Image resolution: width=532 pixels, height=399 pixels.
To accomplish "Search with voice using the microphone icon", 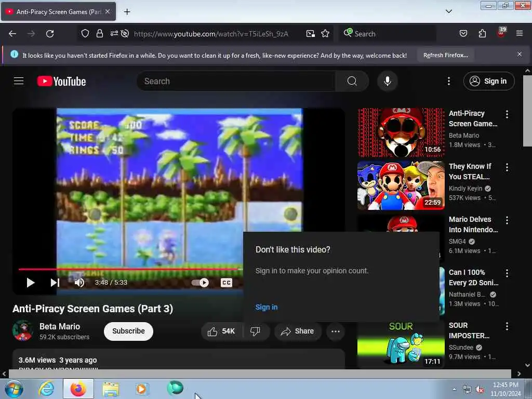I will [387, 81].
